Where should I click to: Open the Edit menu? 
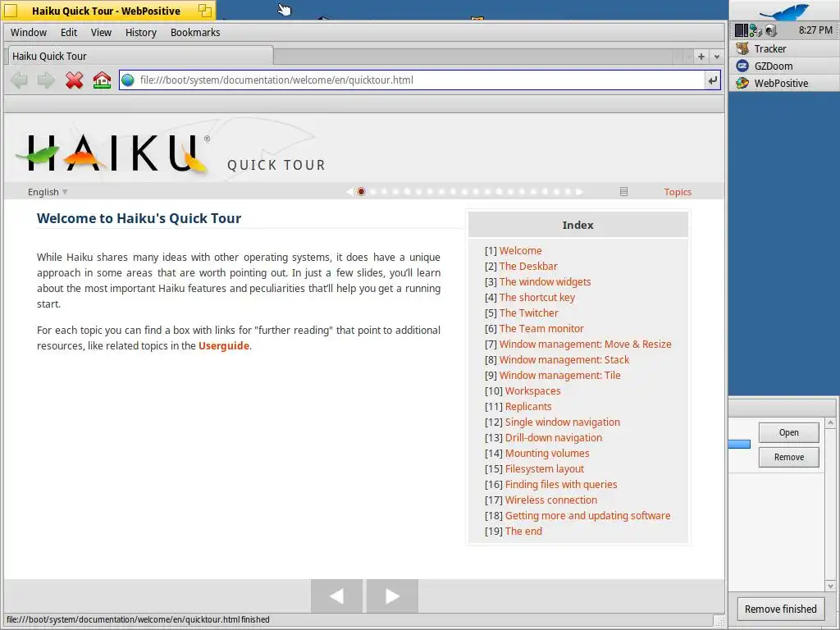tap(69, 33)
